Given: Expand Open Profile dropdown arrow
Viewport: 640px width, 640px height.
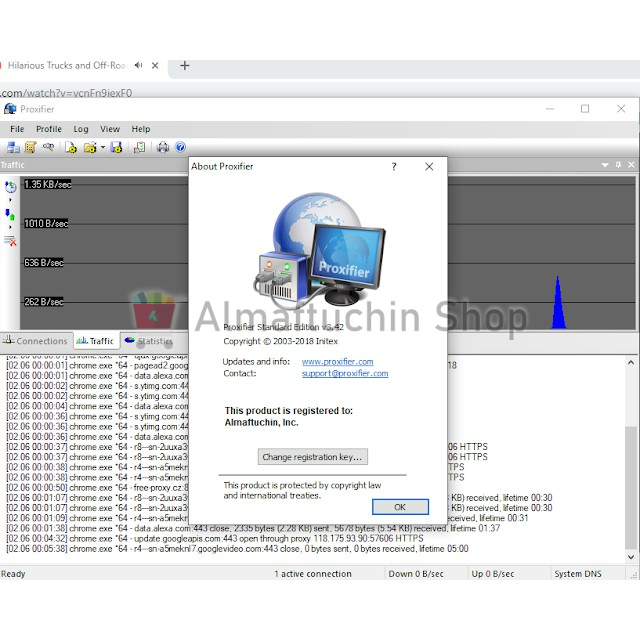Looking at the screenshot, I should (x=103, y=147).
